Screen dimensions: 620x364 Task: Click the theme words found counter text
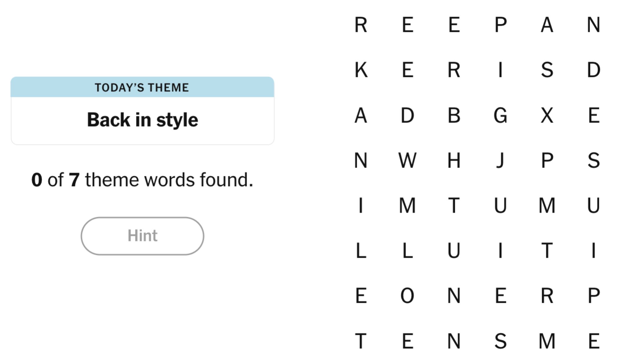pos(142,180)
